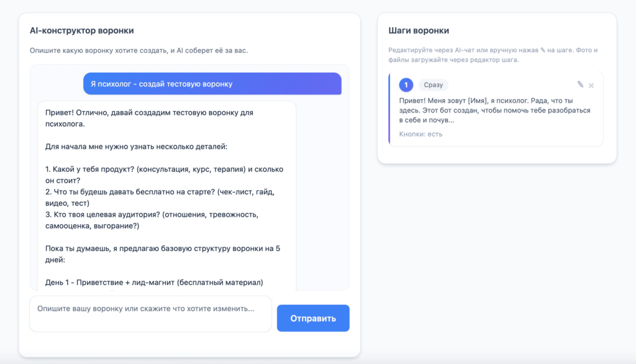Click the inline pencil icon in the steps hint
Viewport: 636px width, 364px height.
point(543,50)
